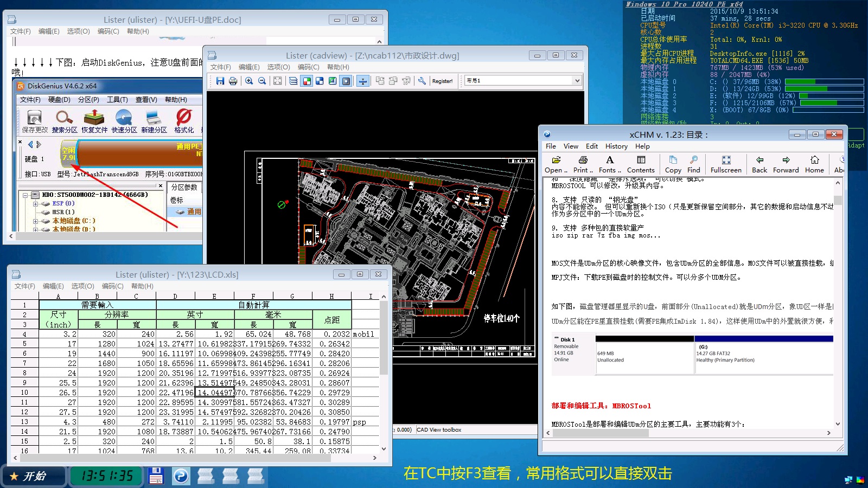
Task: Click the fit-to-window icon in cadview toolbar
Action: (277, 81)
